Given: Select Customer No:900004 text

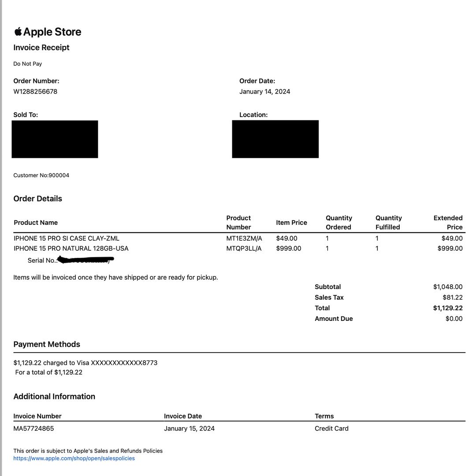Looking at the screenshot, I should [x=41, y=175].
